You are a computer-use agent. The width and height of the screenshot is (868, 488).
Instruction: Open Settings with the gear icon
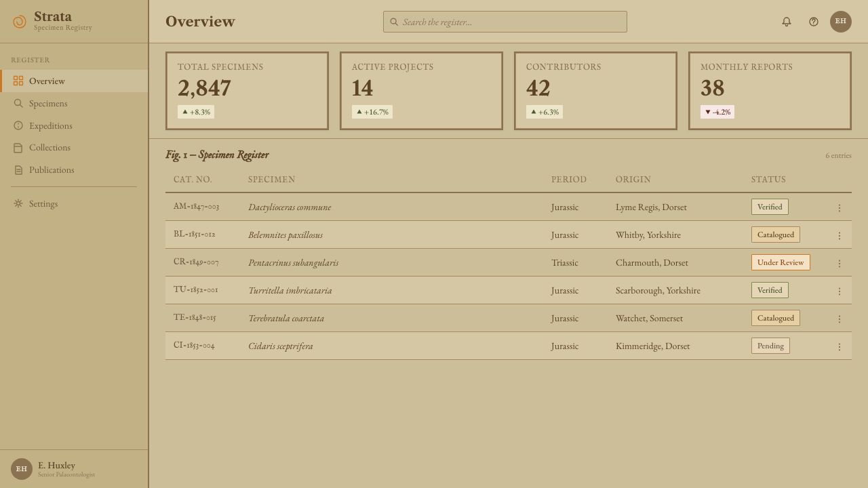point(74,203)
